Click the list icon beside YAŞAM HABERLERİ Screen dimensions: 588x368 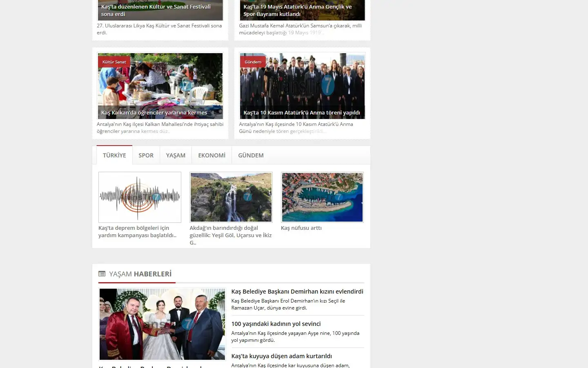(x=102, y=274)
